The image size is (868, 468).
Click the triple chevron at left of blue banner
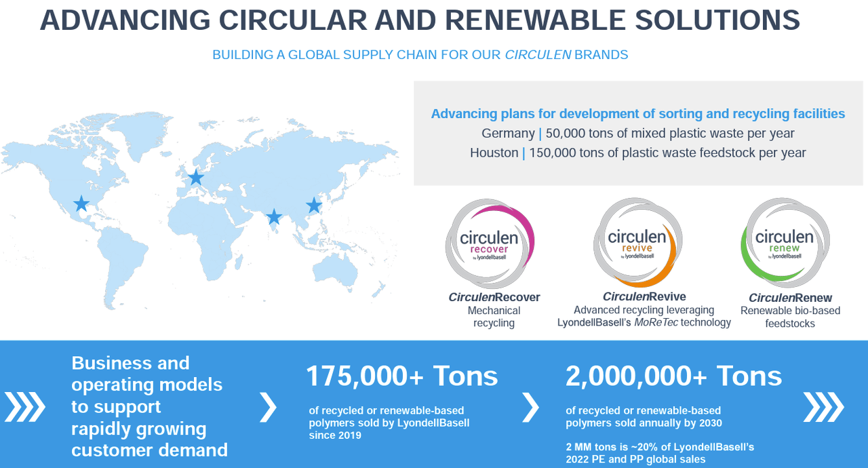[25, 407]
